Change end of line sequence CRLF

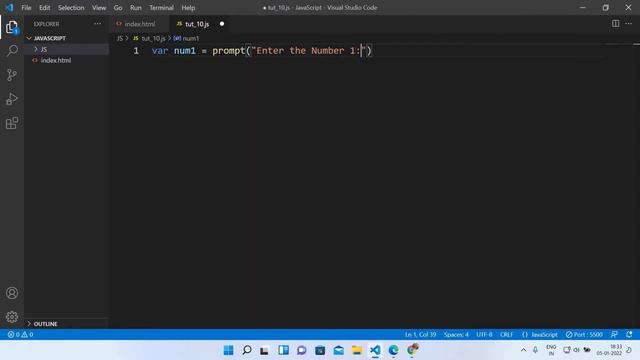click(507, 334)
